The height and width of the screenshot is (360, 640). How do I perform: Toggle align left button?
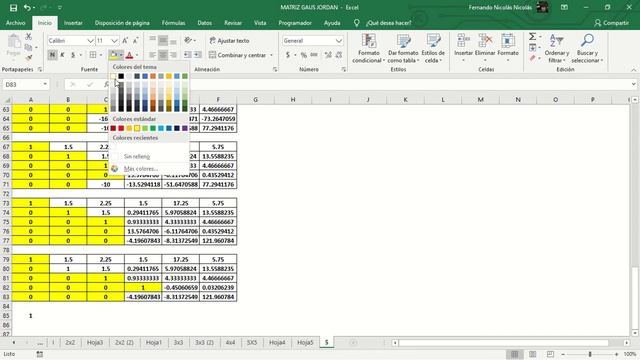coord(152,55)
